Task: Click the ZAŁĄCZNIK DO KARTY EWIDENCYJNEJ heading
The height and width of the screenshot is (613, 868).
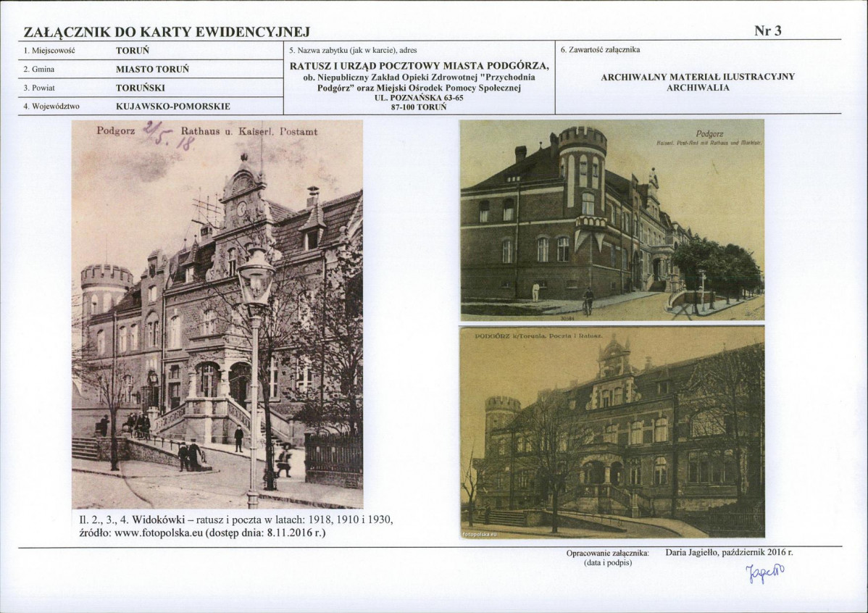Action: (x=167, y=32)
